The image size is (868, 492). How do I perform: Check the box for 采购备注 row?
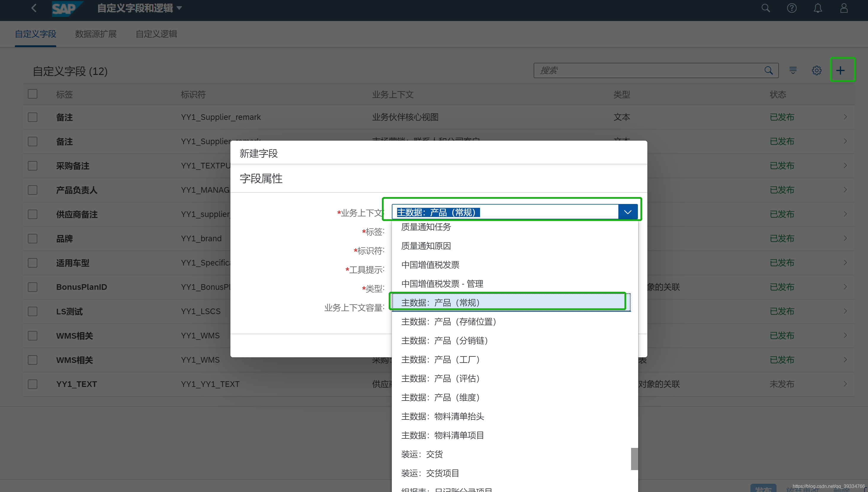click(x=33, y=166)
